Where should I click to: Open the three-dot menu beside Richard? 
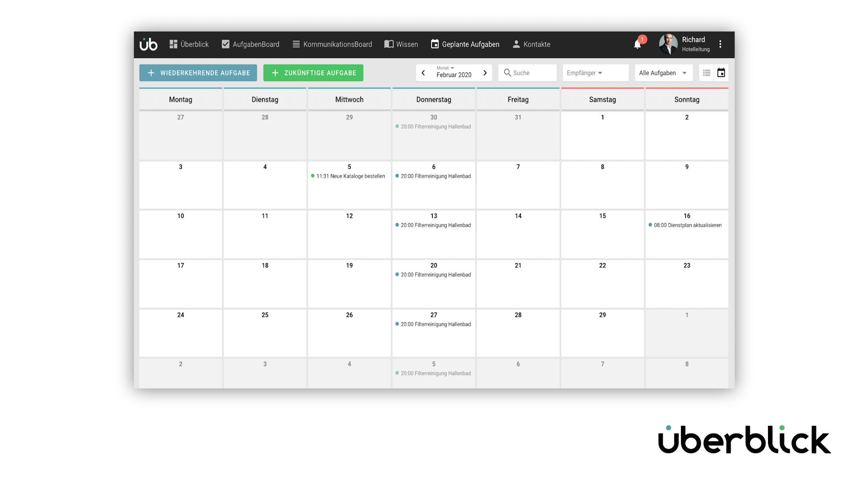[x=720, y=44]
